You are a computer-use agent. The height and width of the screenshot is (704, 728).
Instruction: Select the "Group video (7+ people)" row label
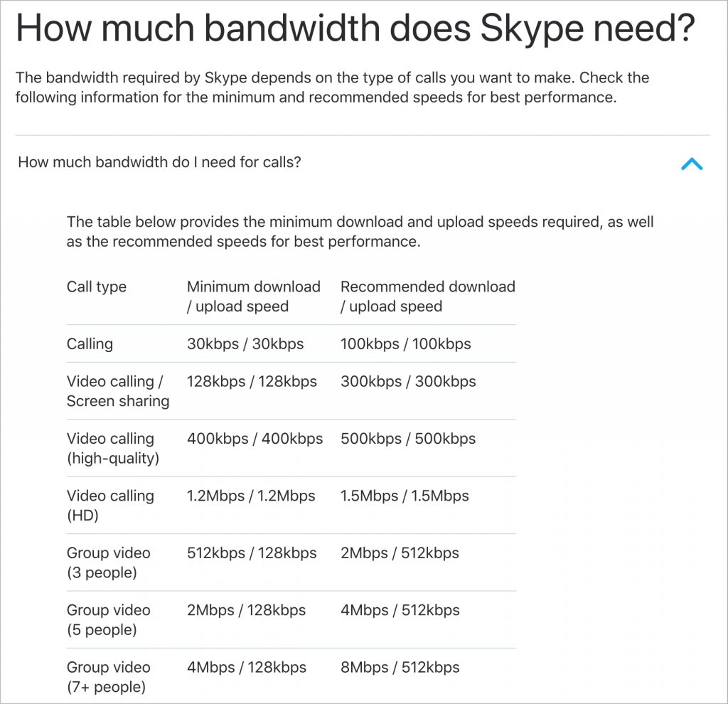[x=108, y=677]
